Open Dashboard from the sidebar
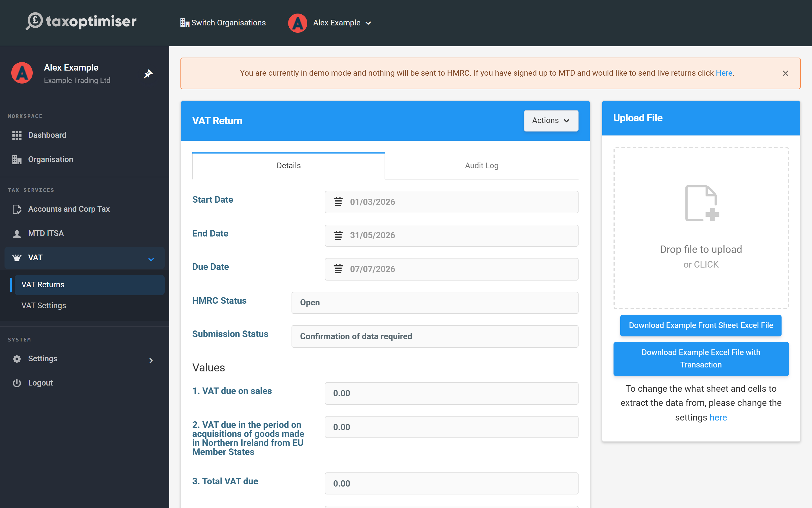 point(85,135)
